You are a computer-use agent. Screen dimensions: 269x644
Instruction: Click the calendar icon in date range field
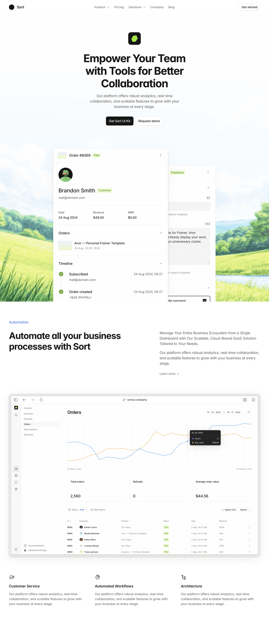click(249, 412)
